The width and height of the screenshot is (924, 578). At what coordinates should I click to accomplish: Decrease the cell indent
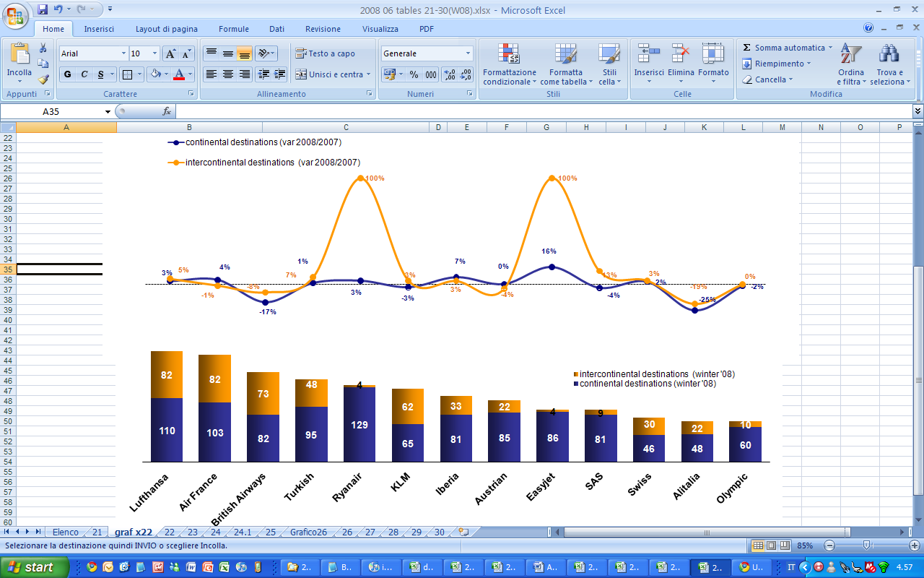tap(263, 74)
